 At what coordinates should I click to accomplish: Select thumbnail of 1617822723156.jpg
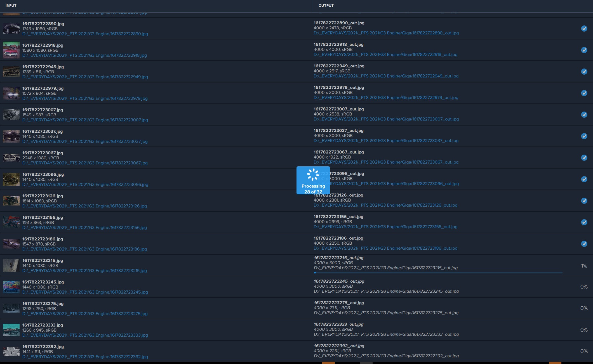tap(11, 222)
